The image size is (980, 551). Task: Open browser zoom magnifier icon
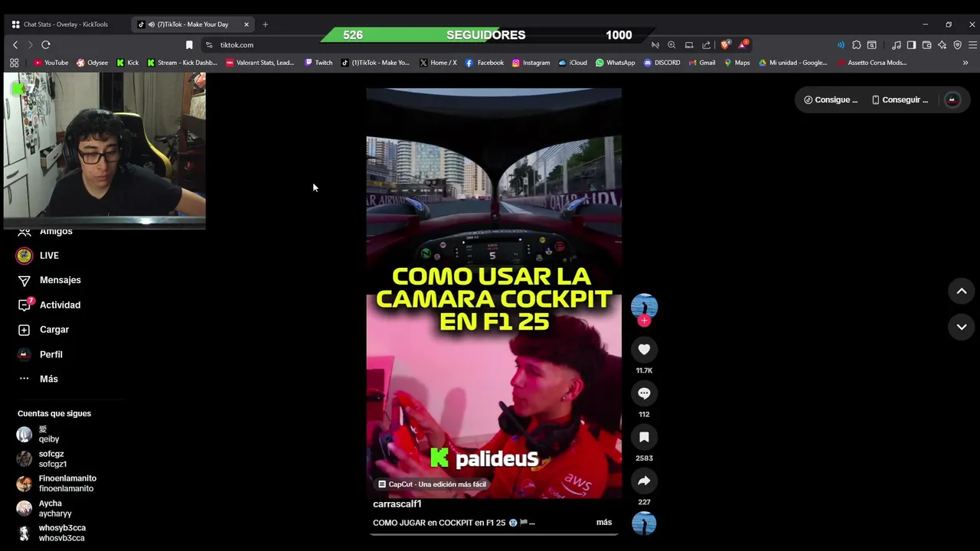[x=671, y=45]
